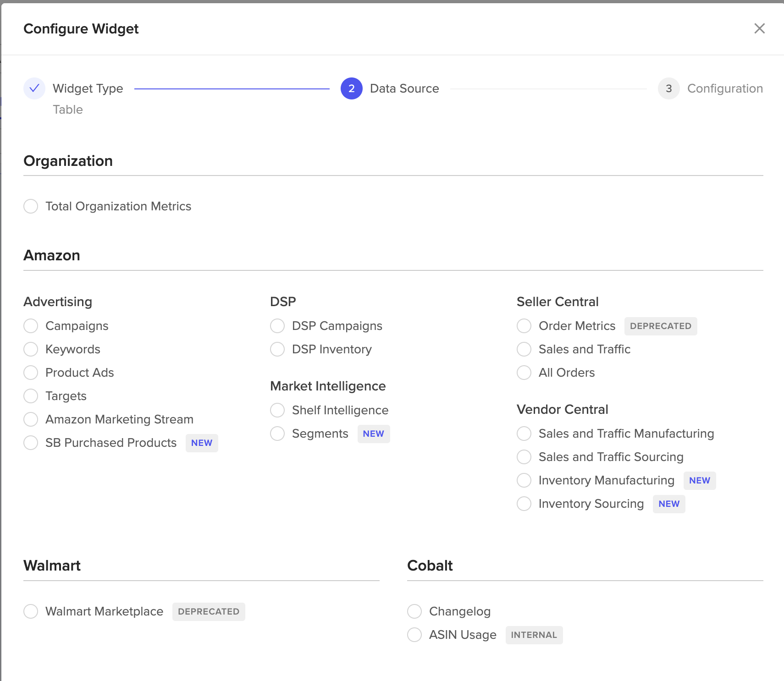The image size is (784, 681).
Task: Click NEW badge beside SB Purchased Products
Action: [x=202, y=443]
